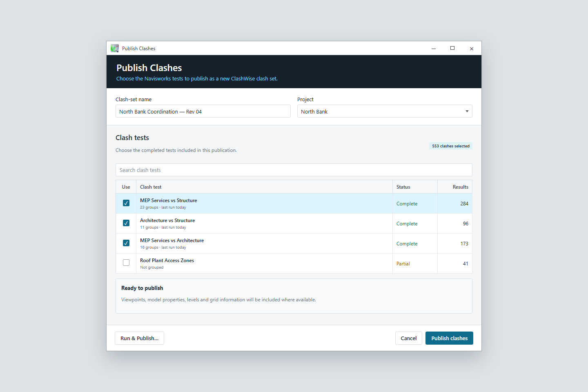Click Complete status for Architecture vs Structure
This screenshot has width=588, height=392.
click(407, 224)
